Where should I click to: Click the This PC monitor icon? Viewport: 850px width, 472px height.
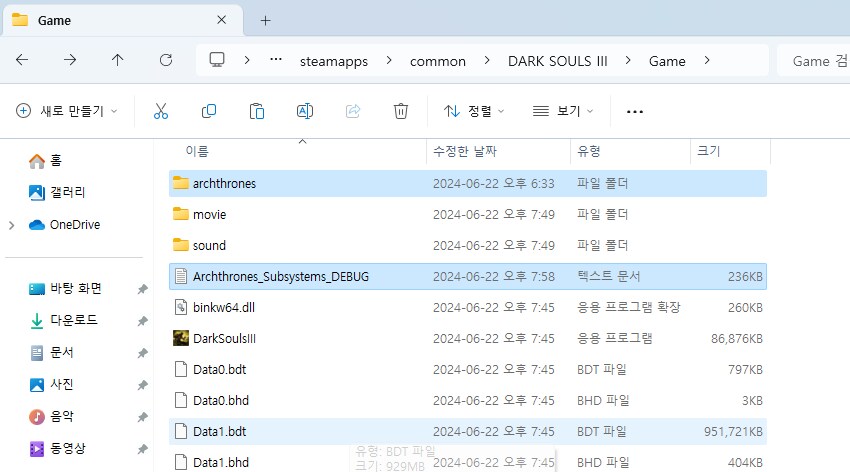click(x=217, y=60)
